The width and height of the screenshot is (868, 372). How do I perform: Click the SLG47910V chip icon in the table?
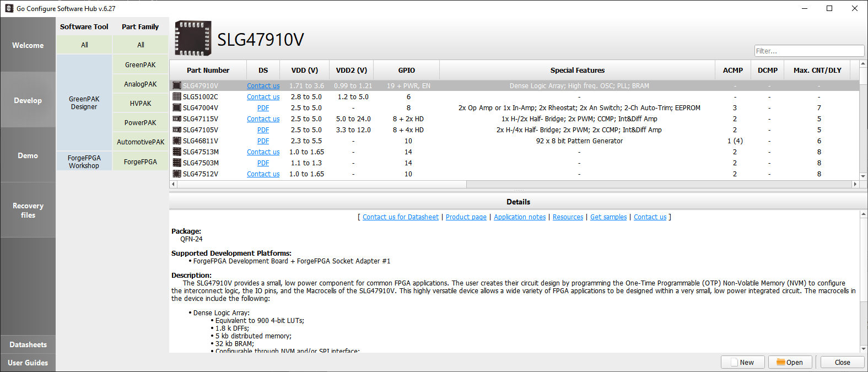(x=177, y=85)
